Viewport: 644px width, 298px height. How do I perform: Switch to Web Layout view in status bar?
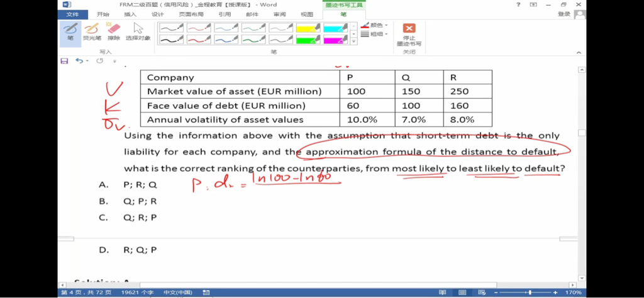pos(480,292)
